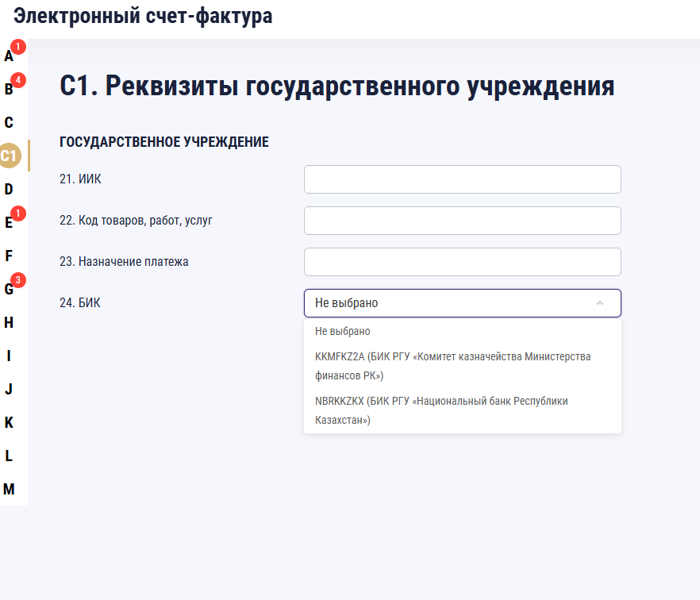Select the highlighted C1 section tab
The width and height of the screenshot is (700, 600).
pyautogui.click(x=10, y=156)
